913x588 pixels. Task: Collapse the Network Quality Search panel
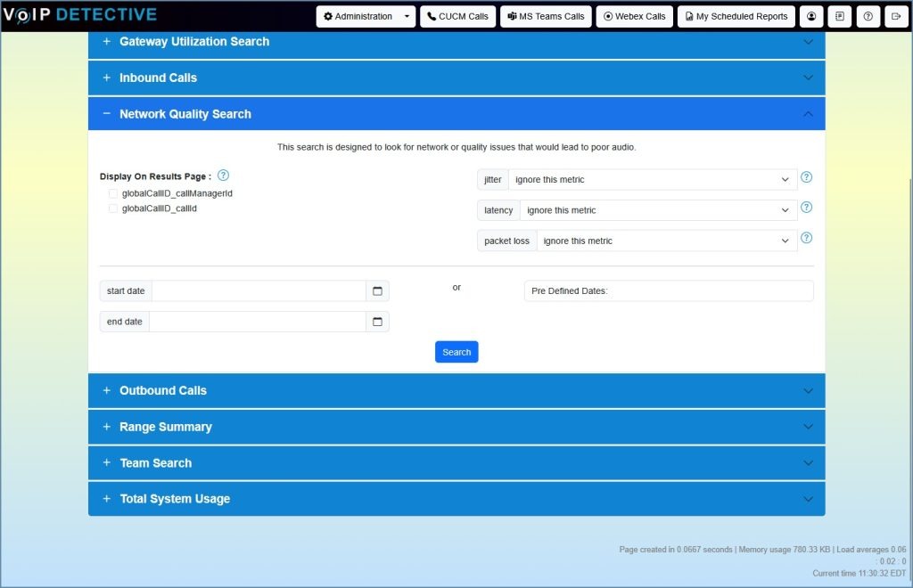(456, 113)
